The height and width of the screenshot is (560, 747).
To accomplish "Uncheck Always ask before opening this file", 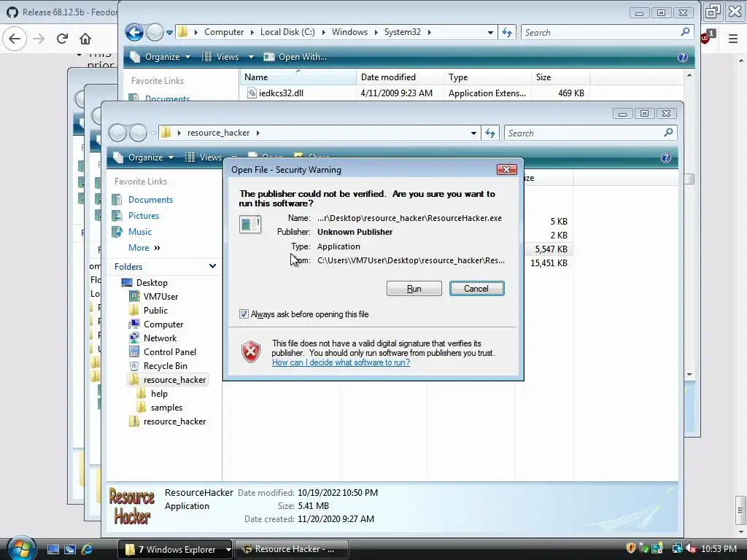I will coord(244,314).
